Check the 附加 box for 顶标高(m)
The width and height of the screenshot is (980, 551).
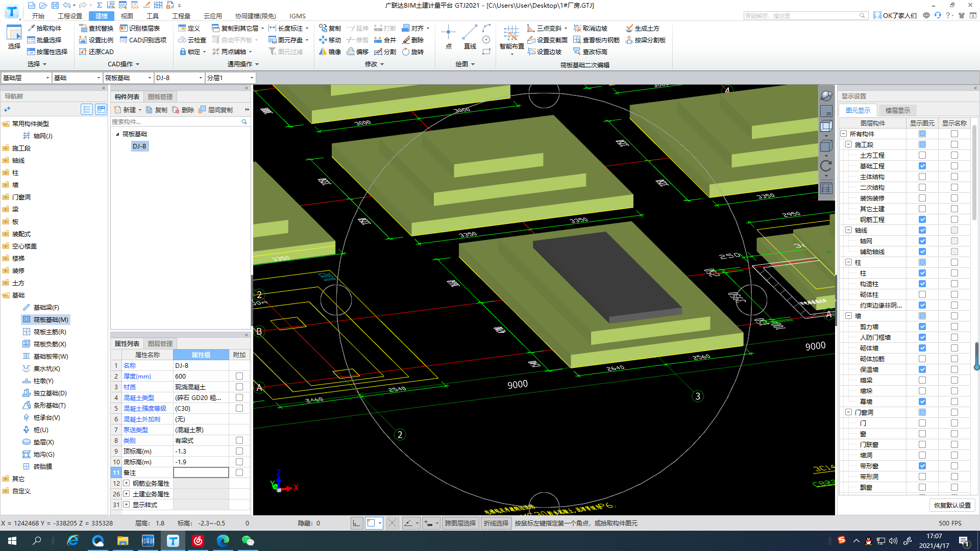pyautogui.click(x=239, y=451)
